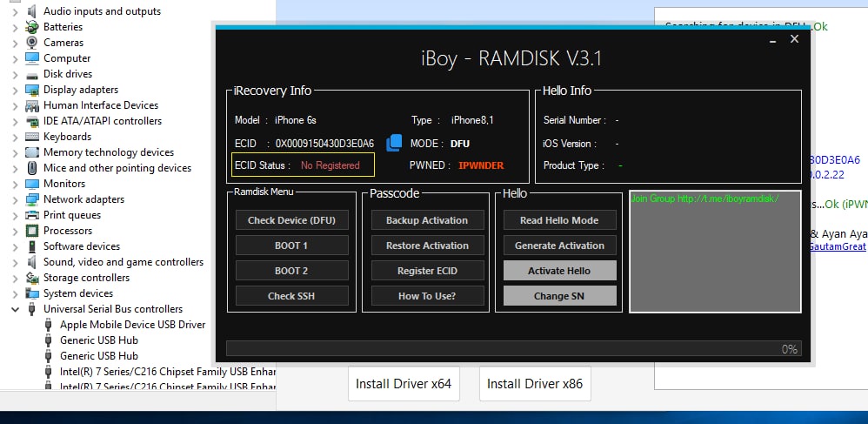This screenshot has width=868, height=424.
Task: Collapse Universal Serial Bus controllers node
Action: click(x=15, y=309)
